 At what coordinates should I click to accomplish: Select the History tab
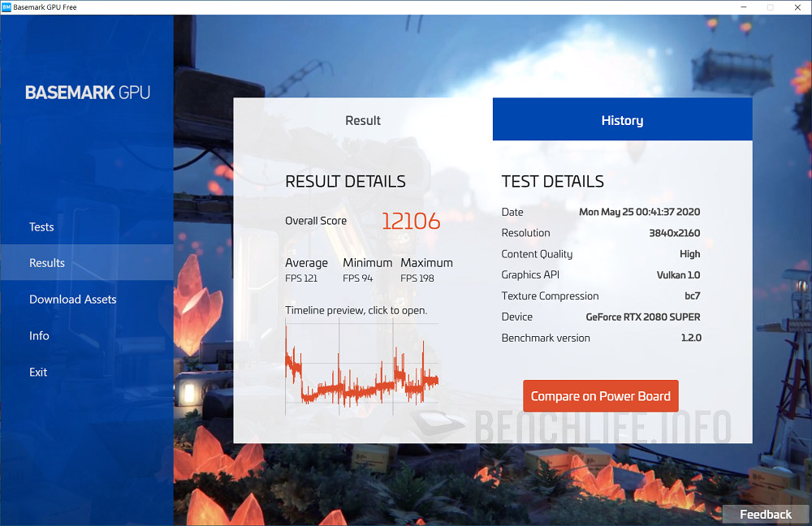pos(622,119)
